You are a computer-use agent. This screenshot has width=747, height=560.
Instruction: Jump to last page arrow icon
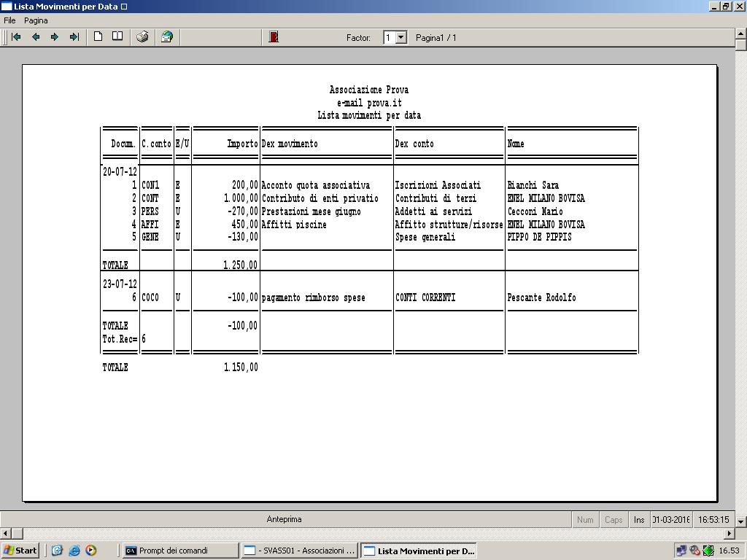pos(74,36)
